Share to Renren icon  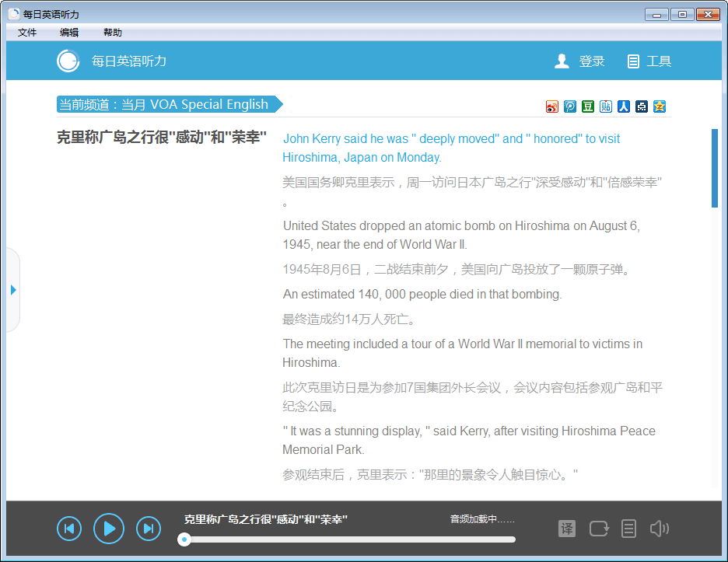tap(624, 106)
